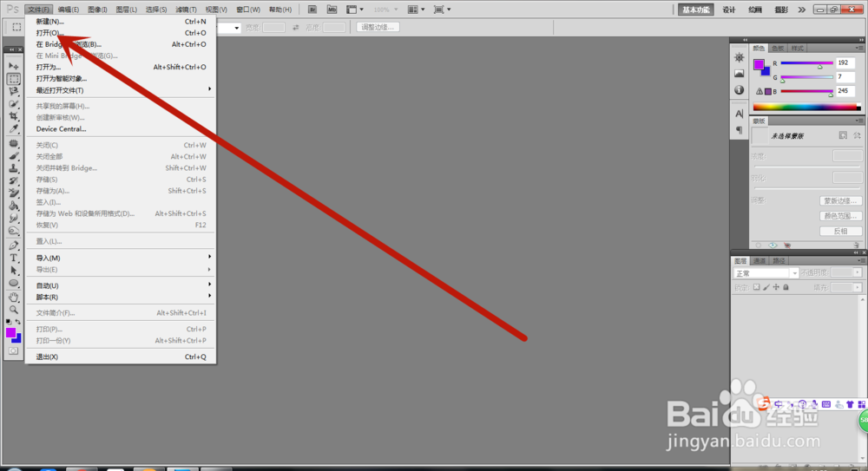The height and width of the screenshot is (471, 868).
Task: Open the Paragraph panel icon
Action: click(x=739, y=130)
